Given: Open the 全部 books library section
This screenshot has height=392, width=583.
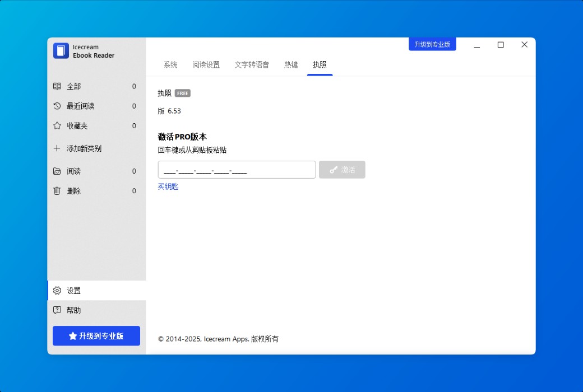Looking at the screenshot, I should point(74,86).
